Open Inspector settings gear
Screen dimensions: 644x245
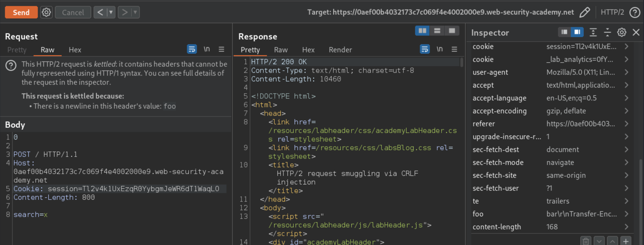(x=622, y=32)
